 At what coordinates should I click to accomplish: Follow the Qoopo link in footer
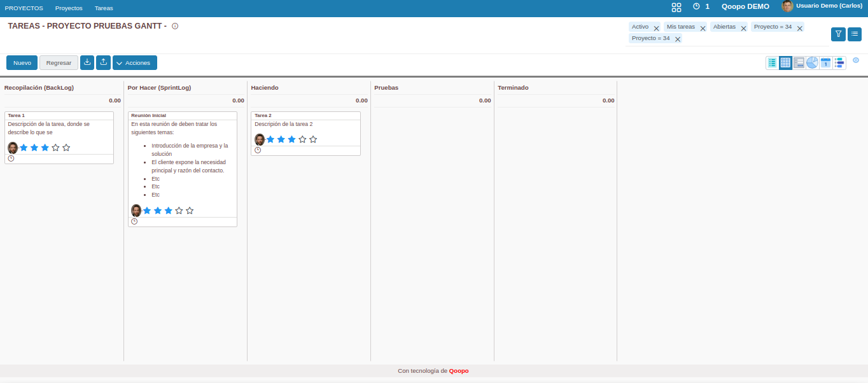459,370
